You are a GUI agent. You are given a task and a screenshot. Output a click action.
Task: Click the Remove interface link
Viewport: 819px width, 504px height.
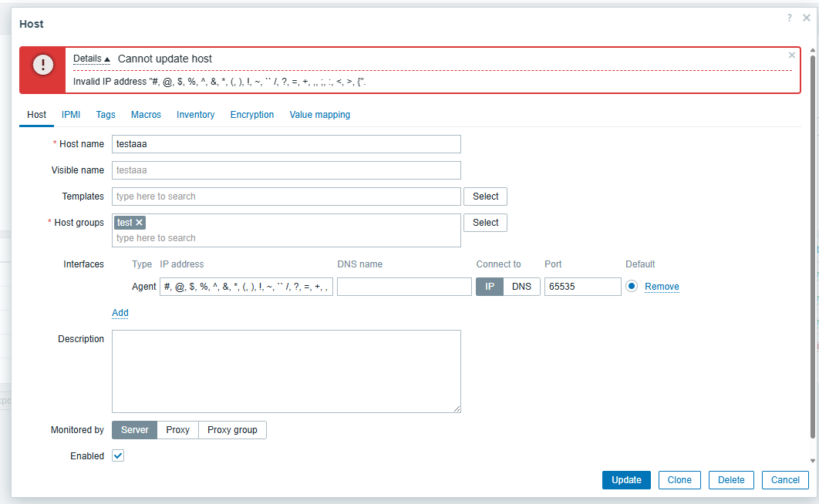click(662, 287)
